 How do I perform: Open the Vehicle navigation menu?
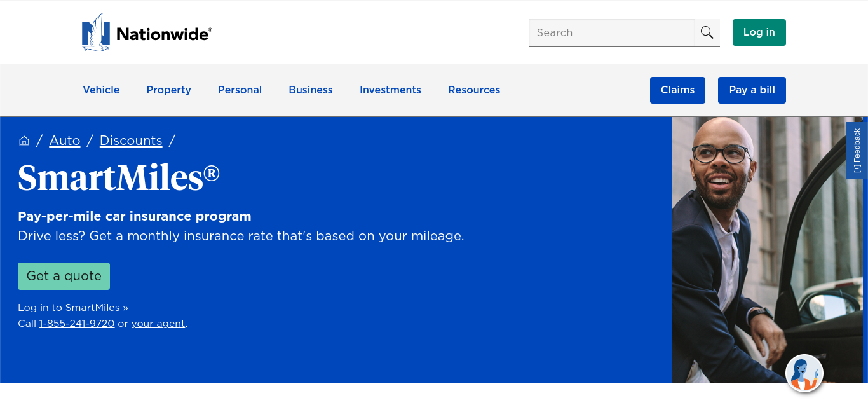click(x=101, y=90)
